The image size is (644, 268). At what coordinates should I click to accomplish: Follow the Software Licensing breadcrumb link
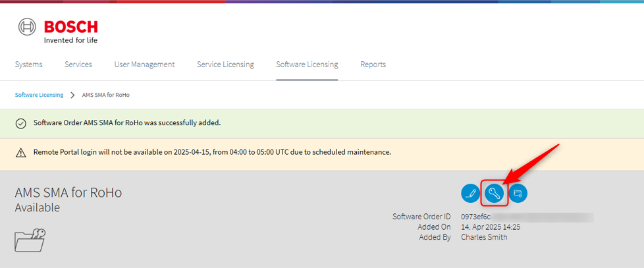pos(39,95)
